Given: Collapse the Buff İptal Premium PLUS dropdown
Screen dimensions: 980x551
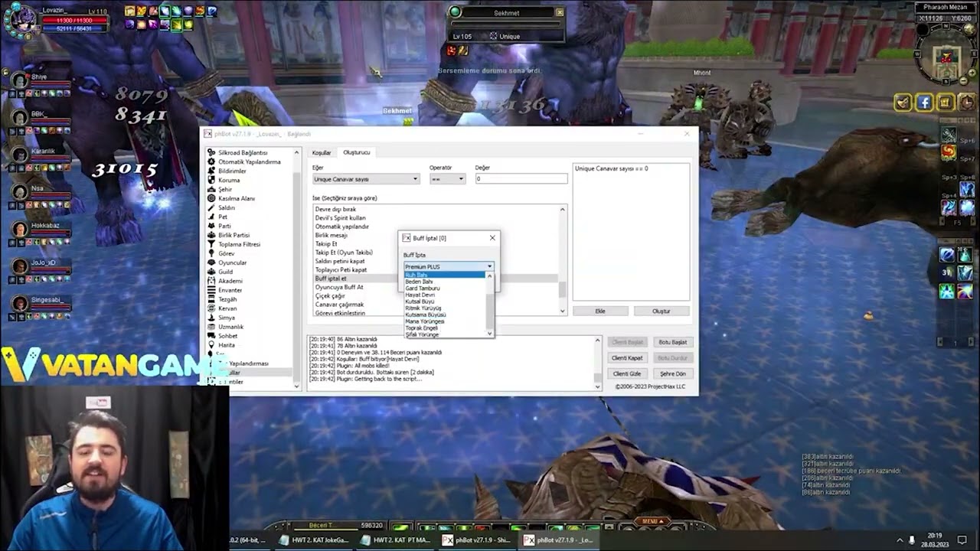Looking at the screenshot, I should click(449, 266).
